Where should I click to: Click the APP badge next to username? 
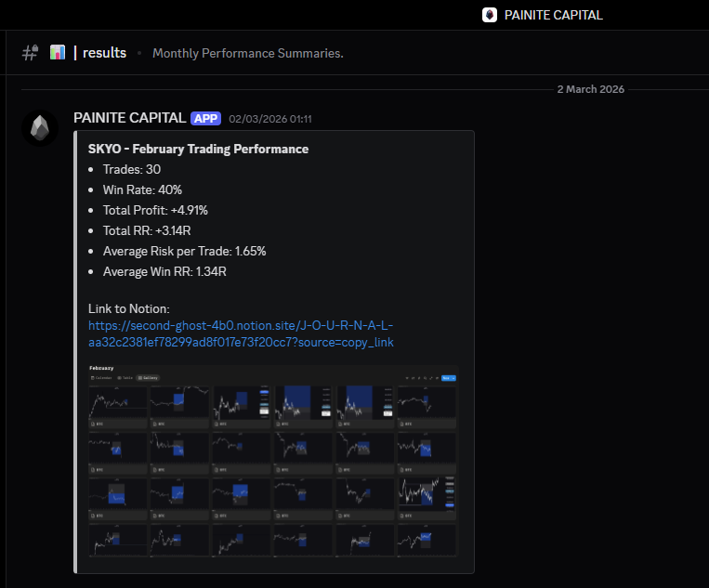click(205, 118)
